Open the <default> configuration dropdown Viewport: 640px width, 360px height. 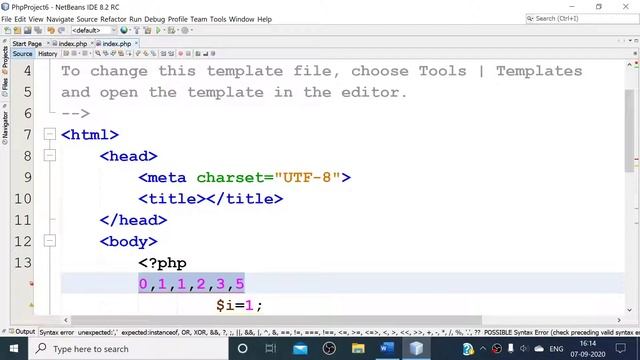(x=94, y=30)
